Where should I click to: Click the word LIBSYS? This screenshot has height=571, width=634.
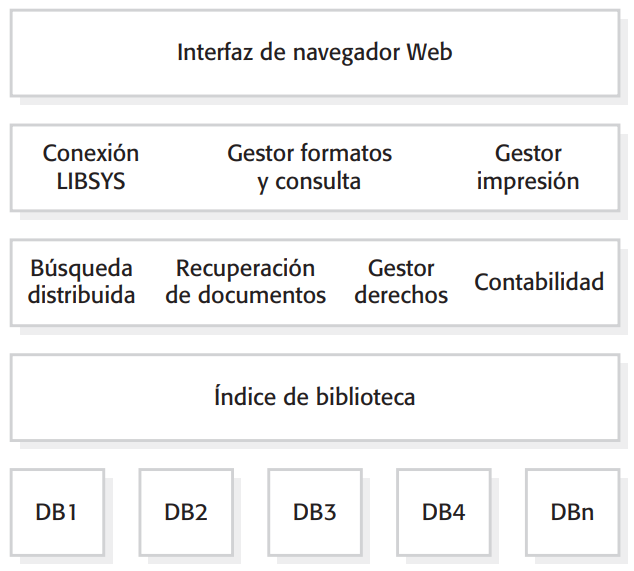(91, 182)
